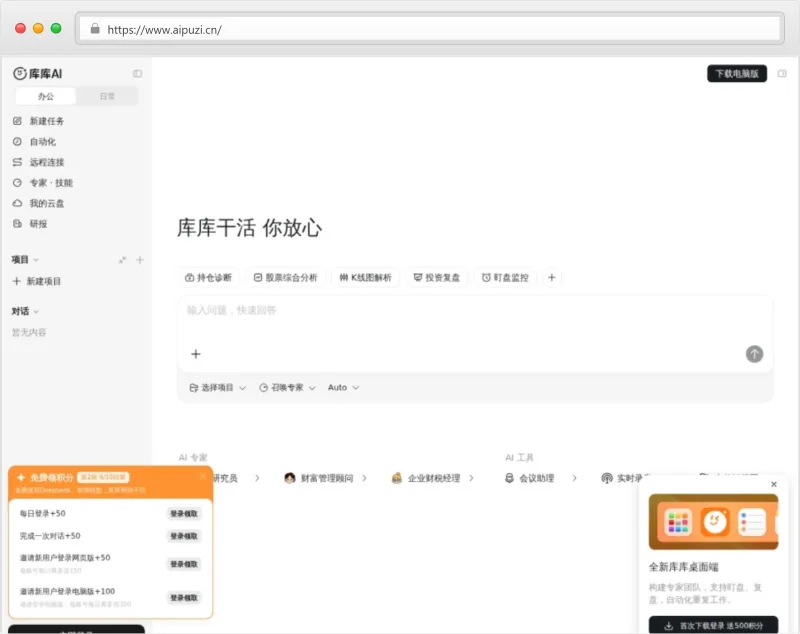Click the 新建任务 edit icon

[17, 121]
